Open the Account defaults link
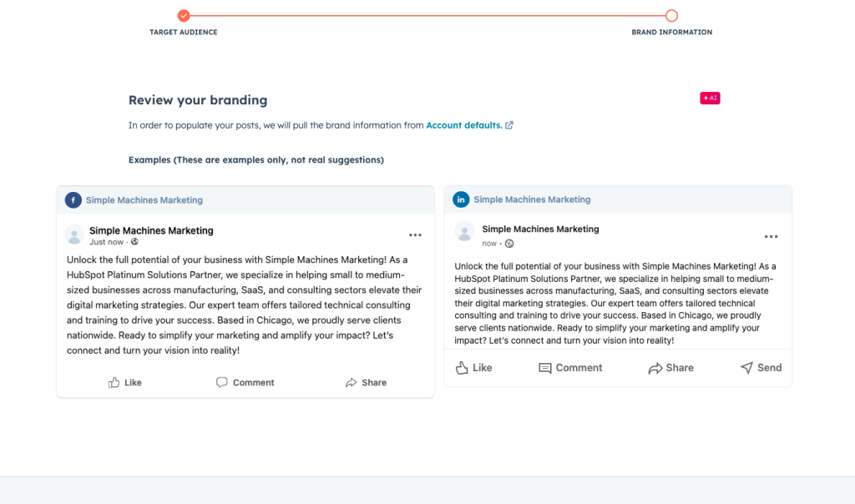855x504 pixels. coord(463,126)
